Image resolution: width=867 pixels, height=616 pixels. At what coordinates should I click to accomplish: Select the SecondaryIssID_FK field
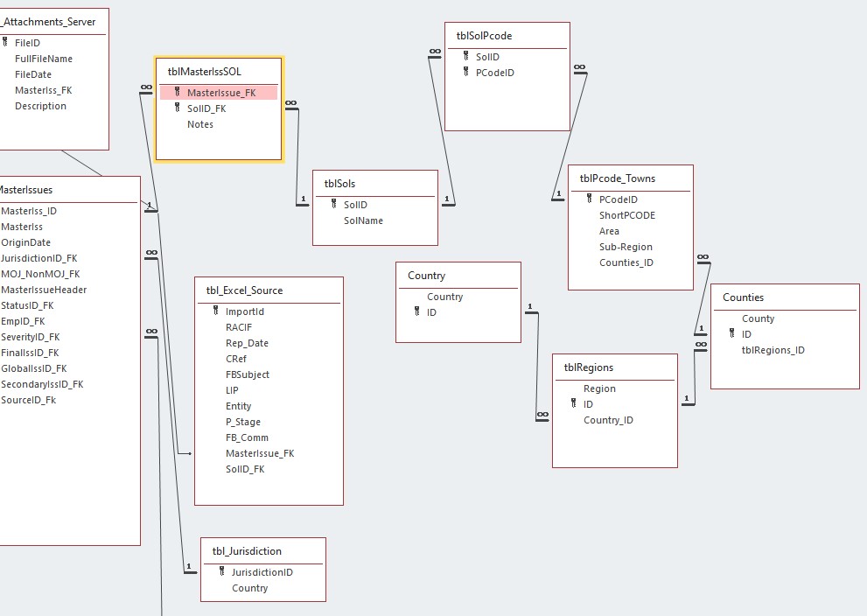(42, 384)
